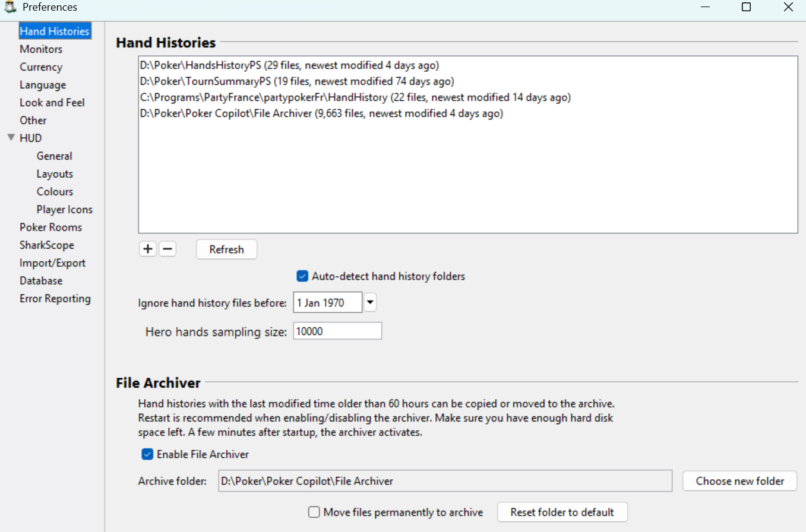
Task: Click Reset folder to default
Action: (x=562, y=512)
